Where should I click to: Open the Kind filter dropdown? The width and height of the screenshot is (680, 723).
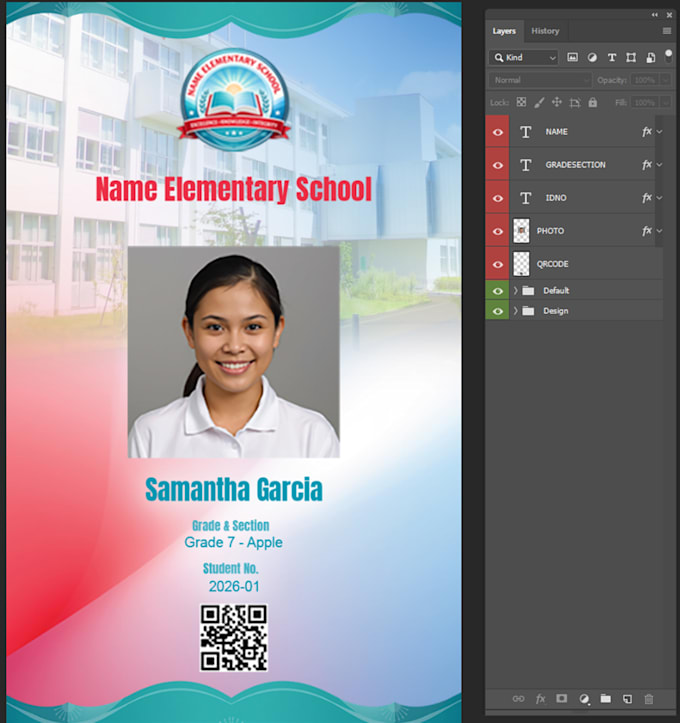(x=524, y=58)
